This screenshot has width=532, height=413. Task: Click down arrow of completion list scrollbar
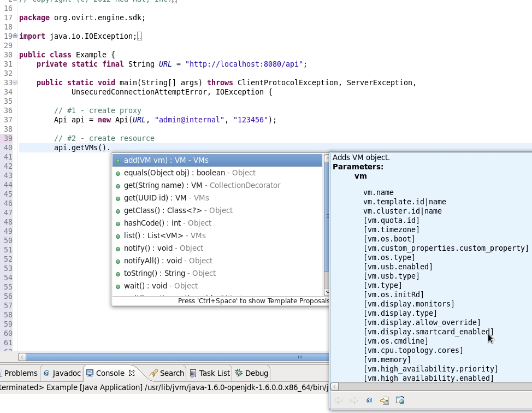tap(327, 292)
